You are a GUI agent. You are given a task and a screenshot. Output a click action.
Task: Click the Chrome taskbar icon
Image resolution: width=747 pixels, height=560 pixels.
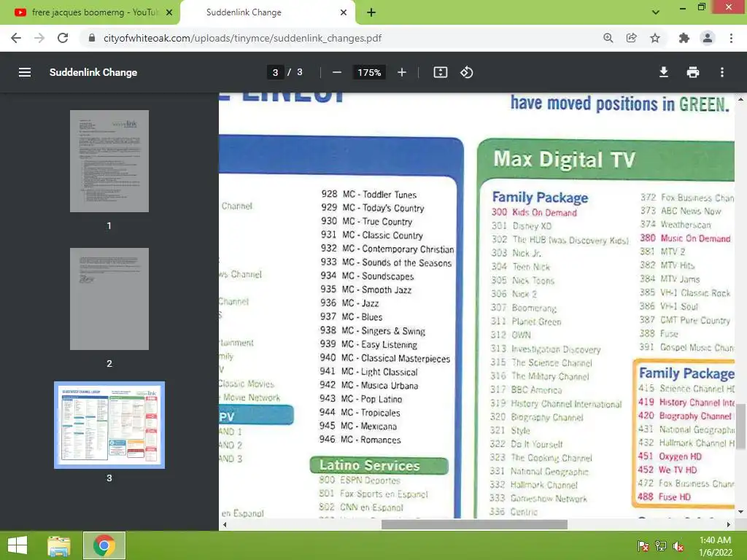(104, 545)
